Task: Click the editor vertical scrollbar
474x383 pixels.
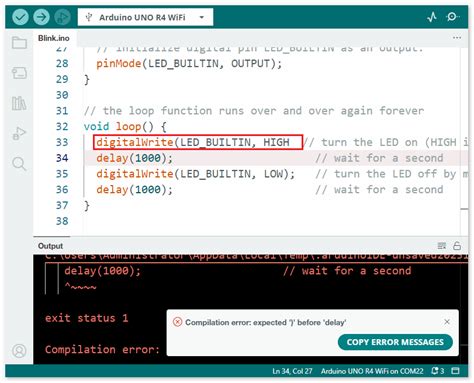Action: click(x=464, y=142)
